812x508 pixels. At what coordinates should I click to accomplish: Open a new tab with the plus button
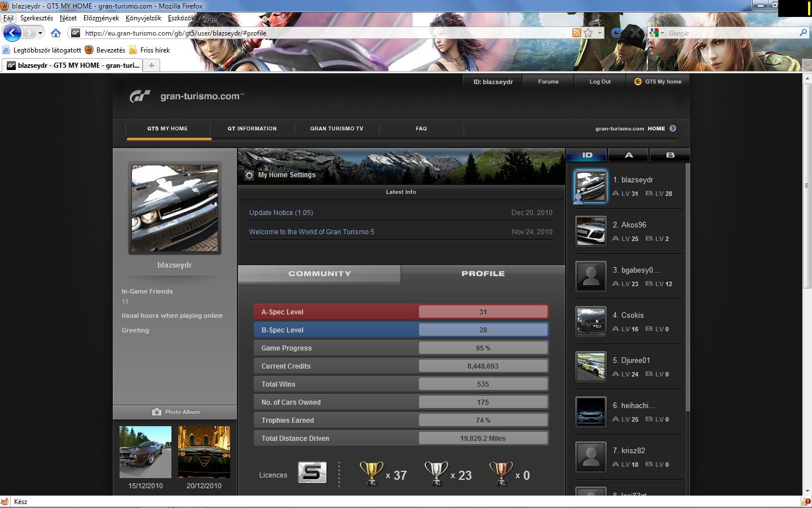pos(151,65)
